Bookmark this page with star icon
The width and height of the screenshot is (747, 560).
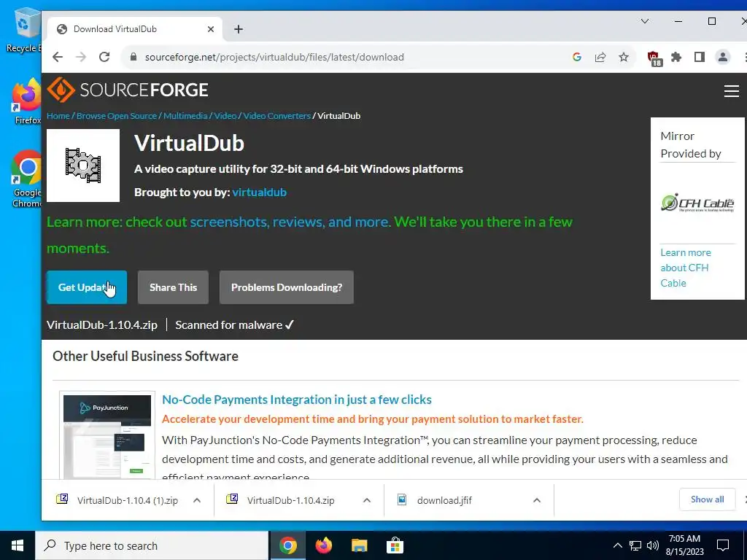click(x=624, y=57)
